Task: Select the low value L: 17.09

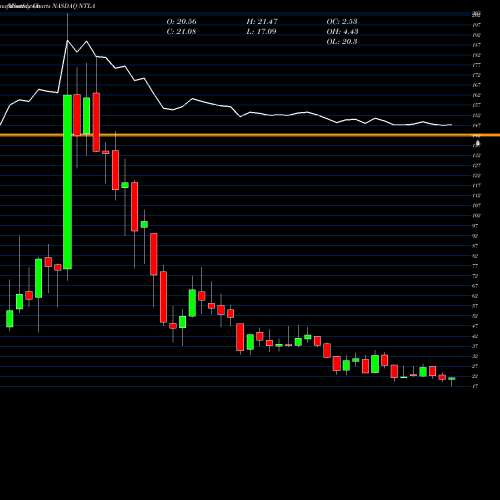Action: click(x=262, y=31)
